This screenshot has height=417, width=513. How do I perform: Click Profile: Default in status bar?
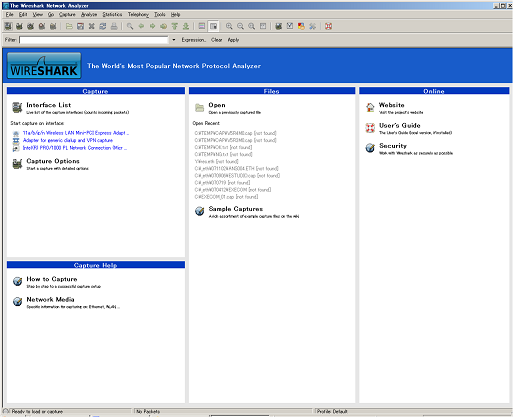coord(332,412)
